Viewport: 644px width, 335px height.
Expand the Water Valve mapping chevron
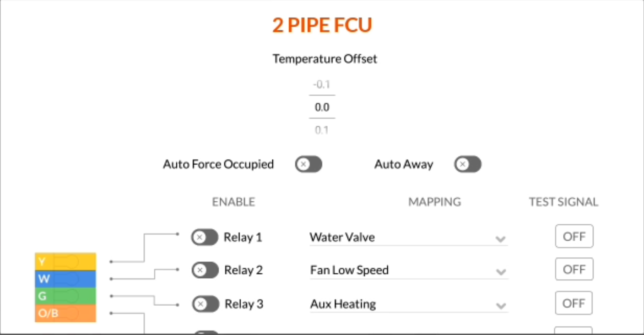tap(500, 239)
